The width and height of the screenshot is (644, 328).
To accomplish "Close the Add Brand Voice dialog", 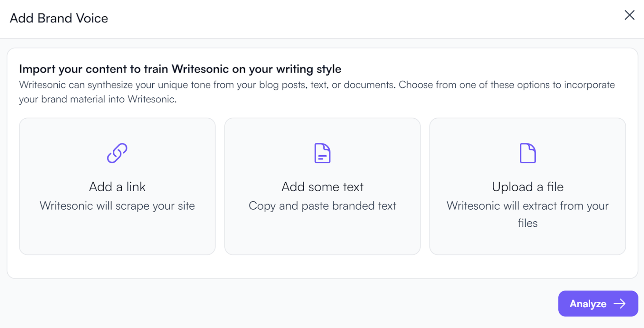I will pyautogui.click(x=630, y=15).
